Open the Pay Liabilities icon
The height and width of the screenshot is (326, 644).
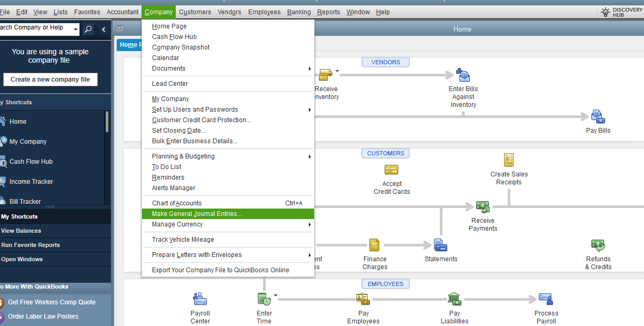point(455,299)
